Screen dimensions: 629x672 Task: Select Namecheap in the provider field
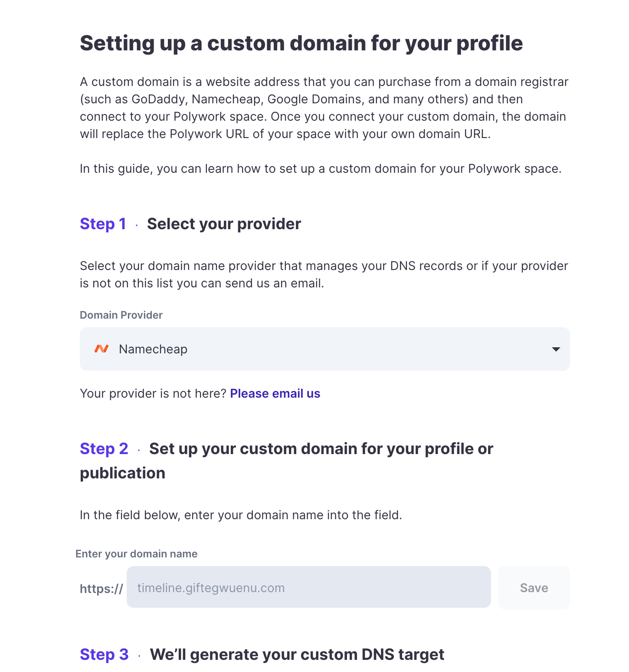[x=153, y=349]
